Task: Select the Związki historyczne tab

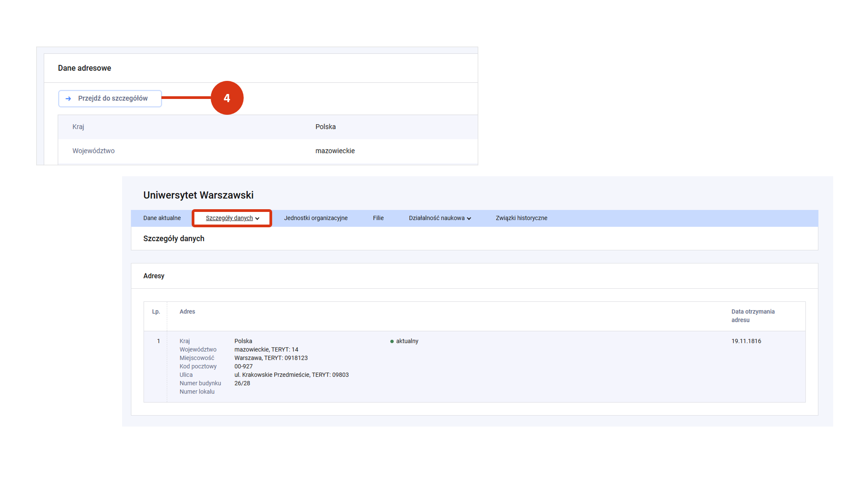Action: pos(521,218)
